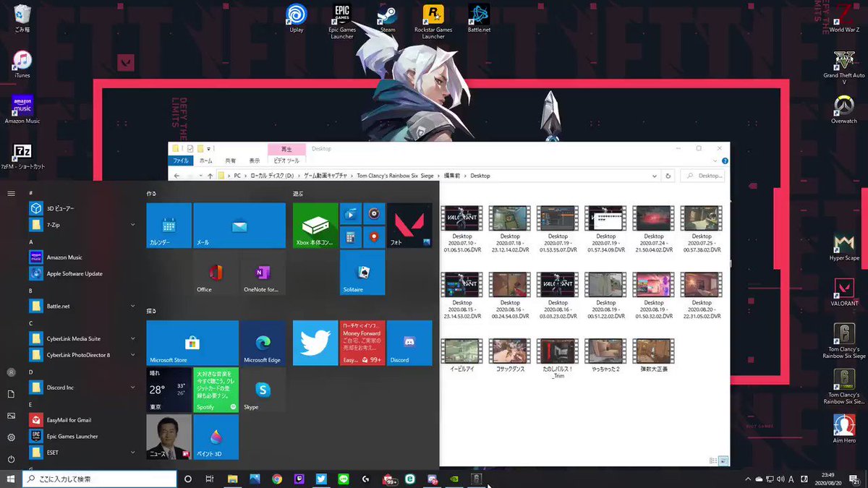Open Uplay desktop shortcut

click(x=296, y=18)
